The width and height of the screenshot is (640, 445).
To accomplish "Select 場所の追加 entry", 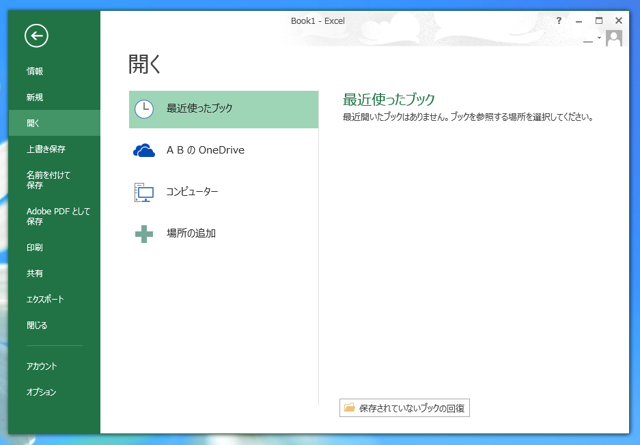I will pyautogui.click(x=224, y=234).
